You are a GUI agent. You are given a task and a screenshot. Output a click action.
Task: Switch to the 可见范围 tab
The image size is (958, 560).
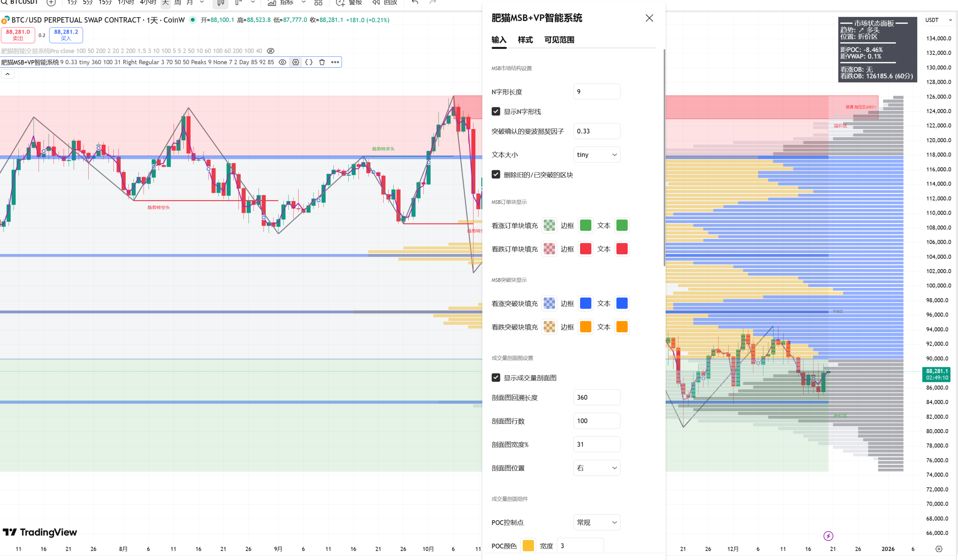[559, 40]
